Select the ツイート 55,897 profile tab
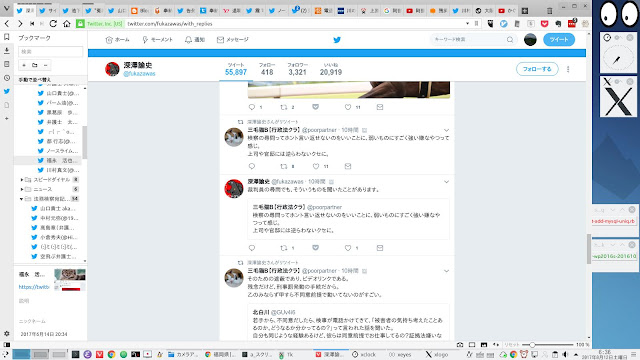Image resolution: width=640 pixels, height=360 pixels. pos(236,69)
